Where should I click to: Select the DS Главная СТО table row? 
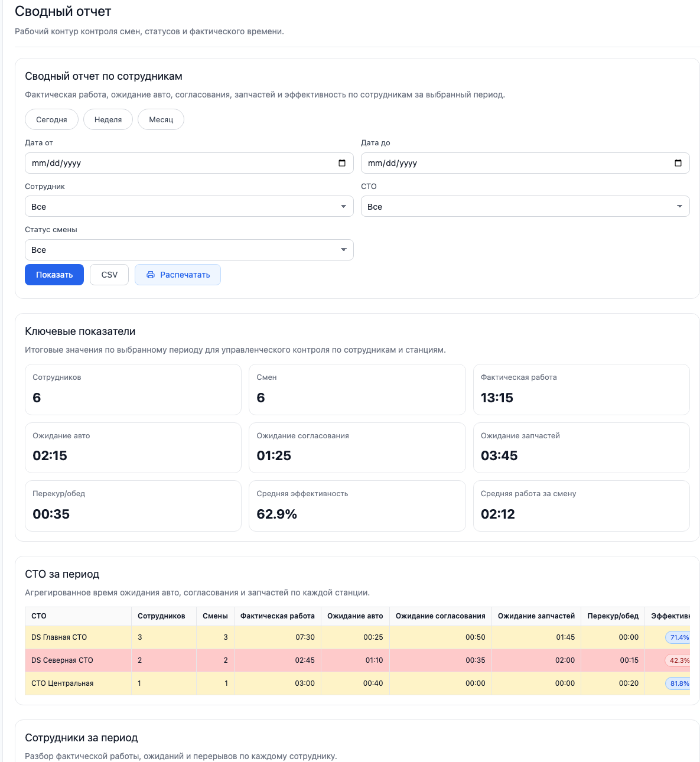pos(59,637)
